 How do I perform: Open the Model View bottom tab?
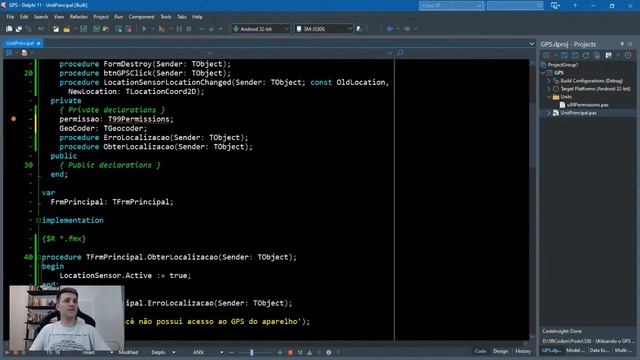tap(575, 351)
